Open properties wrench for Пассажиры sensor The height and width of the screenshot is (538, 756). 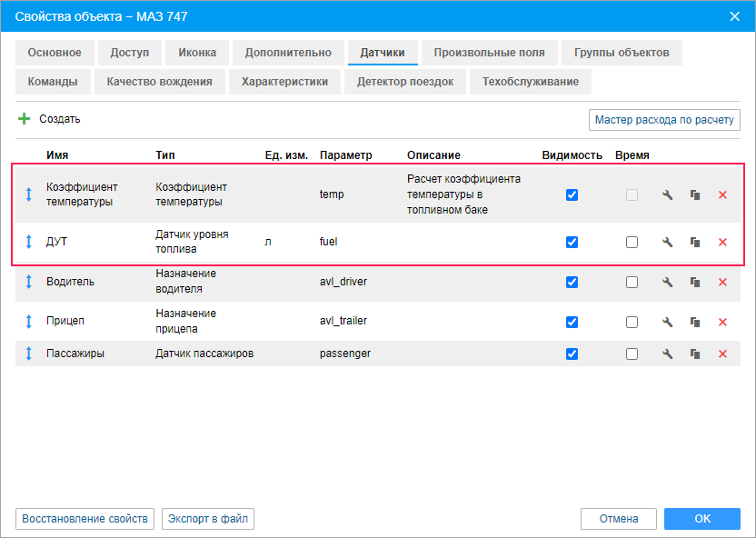(x=667, y=354)
